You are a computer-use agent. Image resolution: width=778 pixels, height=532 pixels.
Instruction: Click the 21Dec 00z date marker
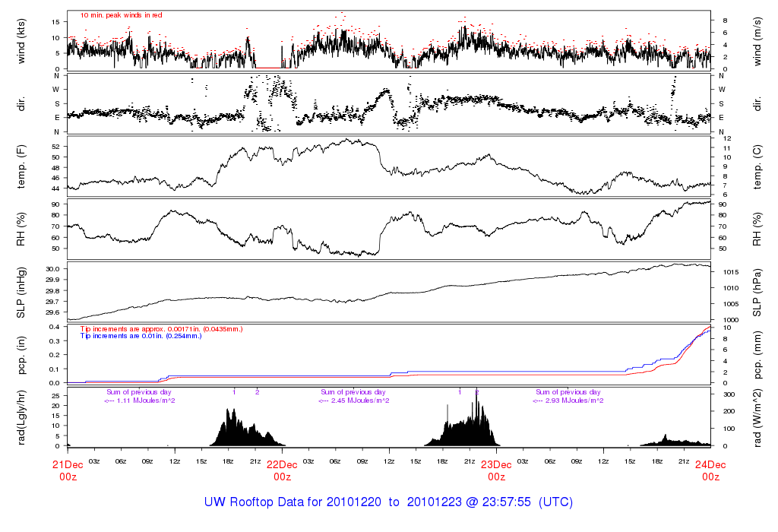point(68,470)
